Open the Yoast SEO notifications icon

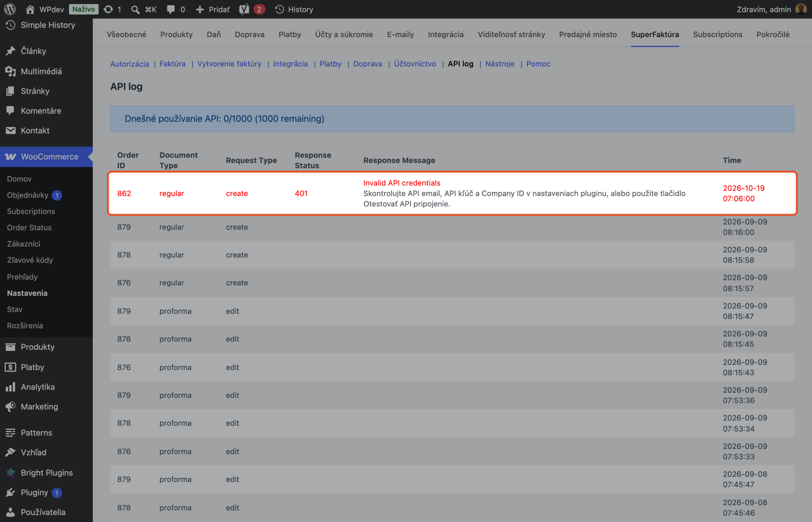point(244,9)
